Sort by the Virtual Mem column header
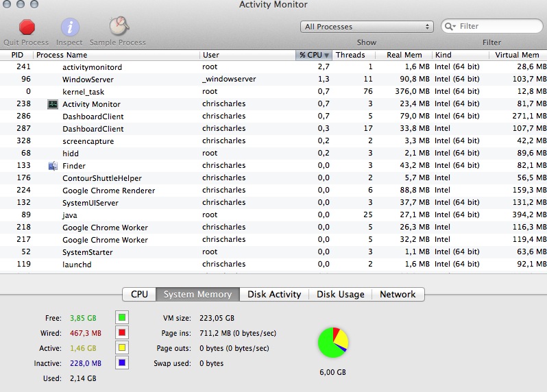 click(518, 55)
